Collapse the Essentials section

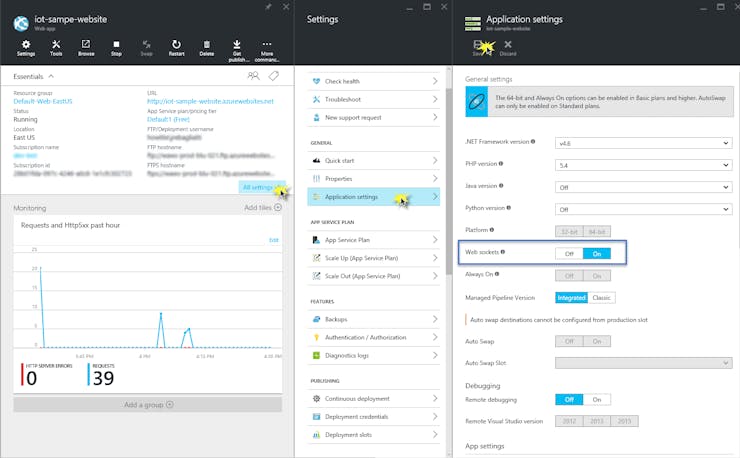click(x=51, y=76)
